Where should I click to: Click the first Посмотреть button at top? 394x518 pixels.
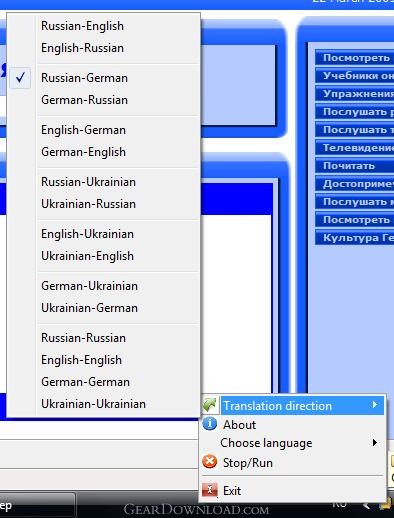[x=355, y=58]
